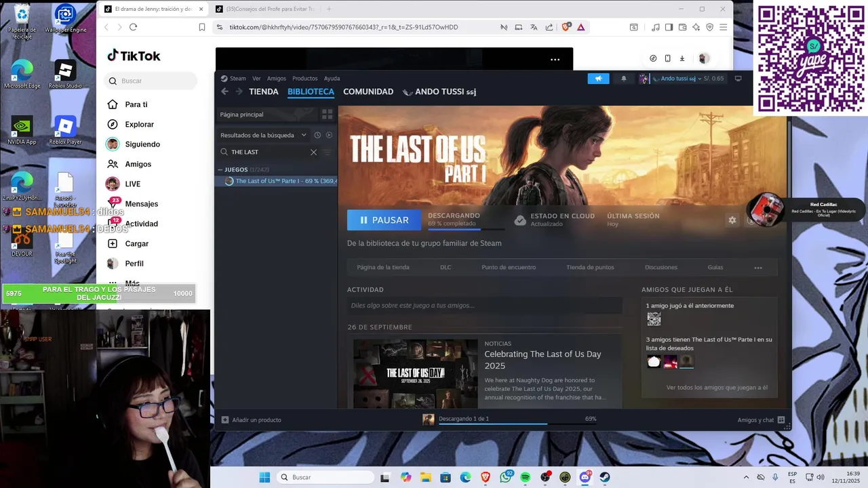Click TikTok Buscar search field
Image resolution: width=868 pixels, height=488 pixels.
tap(151, 81)
